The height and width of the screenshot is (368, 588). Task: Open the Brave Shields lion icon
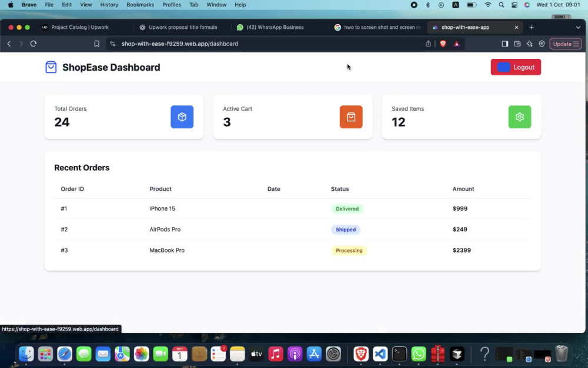[443, 44]
